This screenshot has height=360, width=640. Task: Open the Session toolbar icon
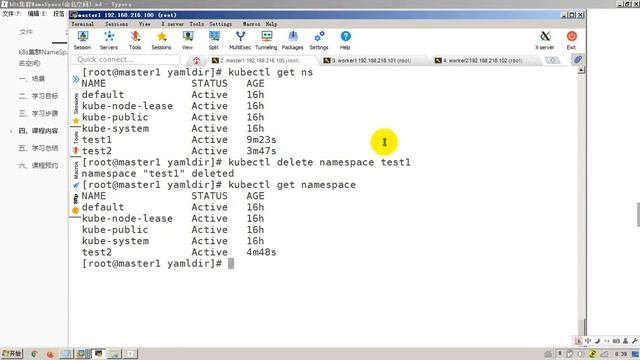coord(82,40)
